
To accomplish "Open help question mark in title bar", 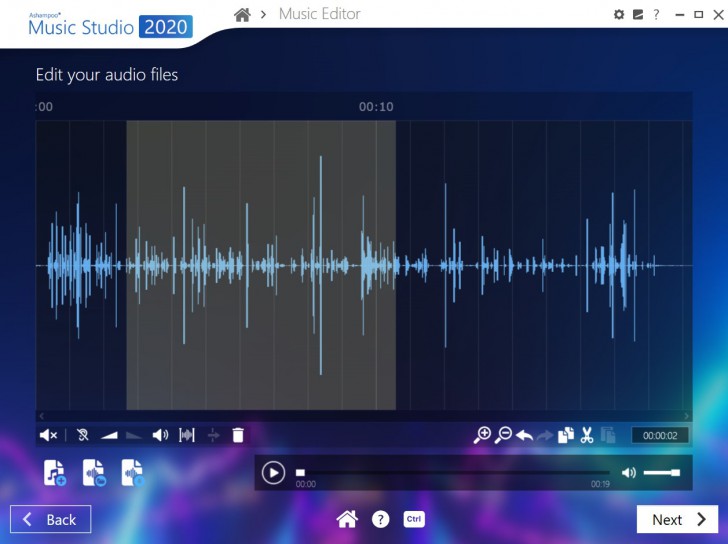I will pyautogui.click(x=656, y=14).
